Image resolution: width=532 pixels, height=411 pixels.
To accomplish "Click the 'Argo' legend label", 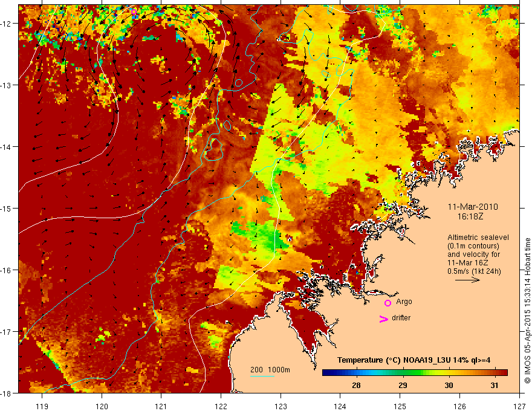I will pos(404,302).
